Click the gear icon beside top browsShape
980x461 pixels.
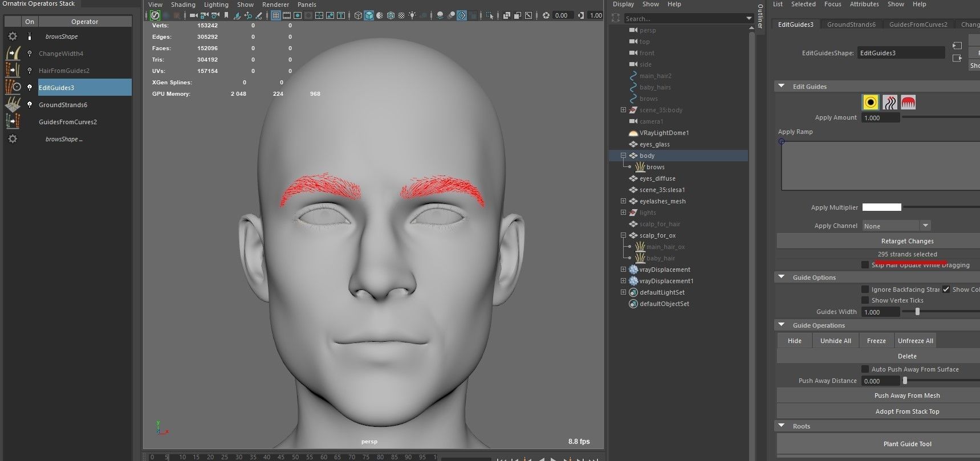(13, 36)
